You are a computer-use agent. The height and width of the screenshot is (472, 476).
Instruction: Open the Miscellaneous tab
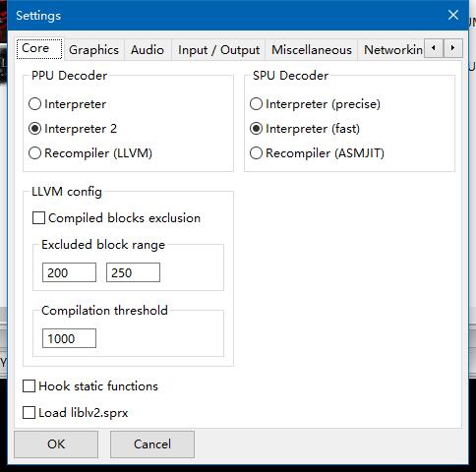[312, 50]
